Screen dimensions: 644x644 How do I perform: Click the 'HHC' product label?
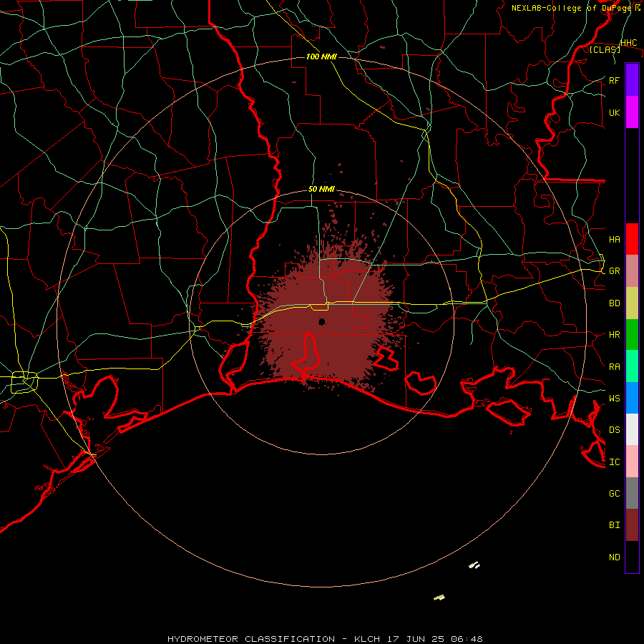(x=628, y=43)
